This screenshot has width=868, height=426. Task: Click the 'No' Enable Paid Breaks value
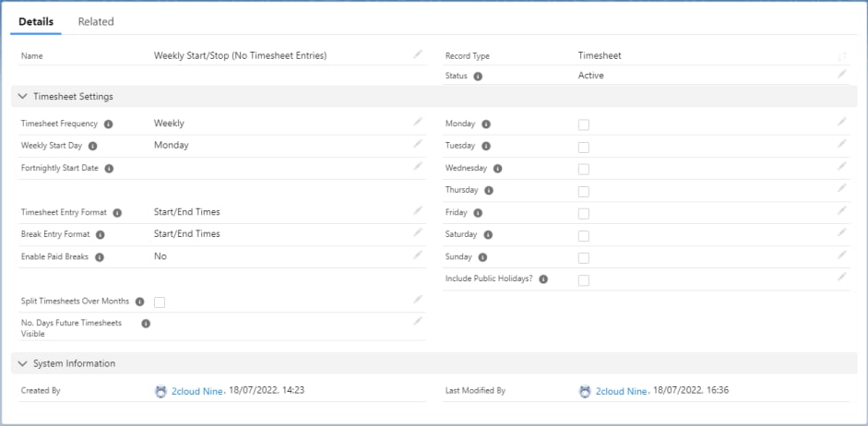tap(160, 256)
